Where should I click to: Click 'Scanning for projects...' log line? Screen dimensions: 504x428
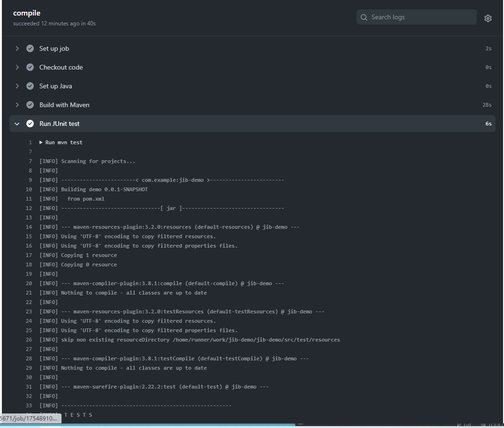pos(87,162)
